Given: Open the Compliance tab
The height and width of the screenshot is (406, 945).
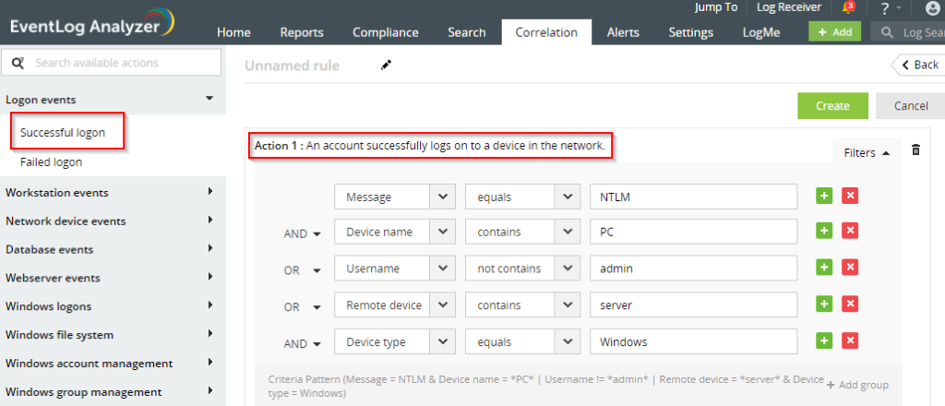Looking at the screenshot, I should coord(385,32).
